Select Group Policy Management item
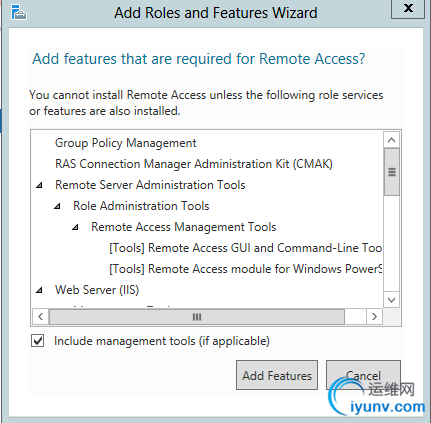Screen dimensions: 431x423 126,143
